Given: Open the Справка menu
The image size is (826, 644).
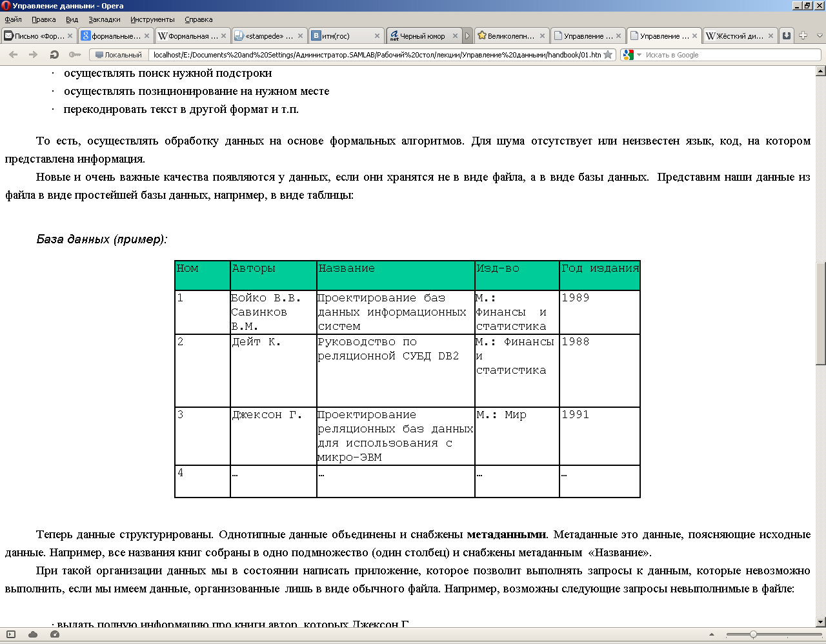Looking at the screenshot, I should pyautogui.click(x=199, y=19).
